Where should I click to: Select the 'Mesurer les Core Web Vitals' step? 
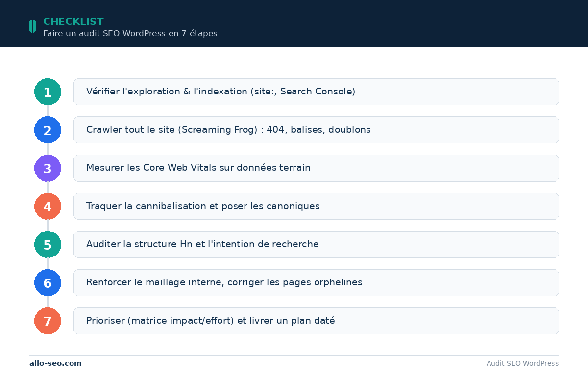pyautogui.click(x=316, y=168)
